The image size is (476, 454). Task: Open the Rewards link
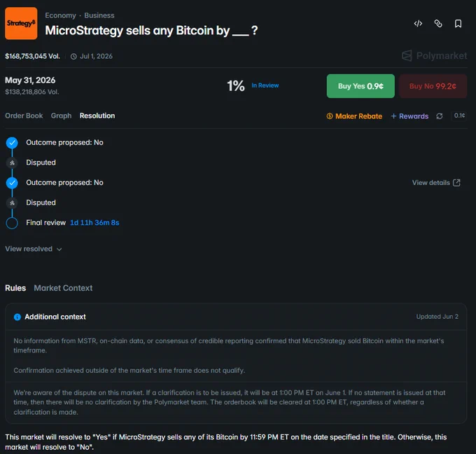click(409, 116)
